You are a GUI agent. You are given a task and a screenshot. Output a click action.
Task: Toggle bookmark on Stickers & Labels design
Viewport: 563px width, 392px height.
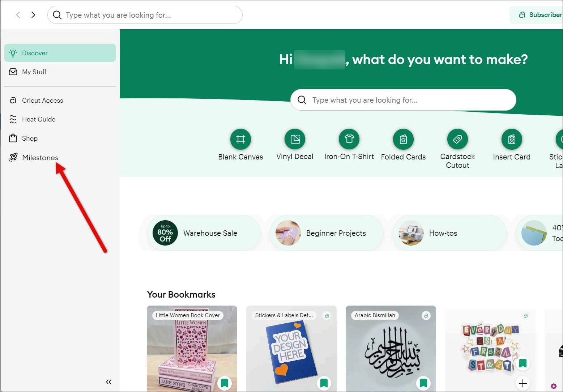click(x=324, y=383)
